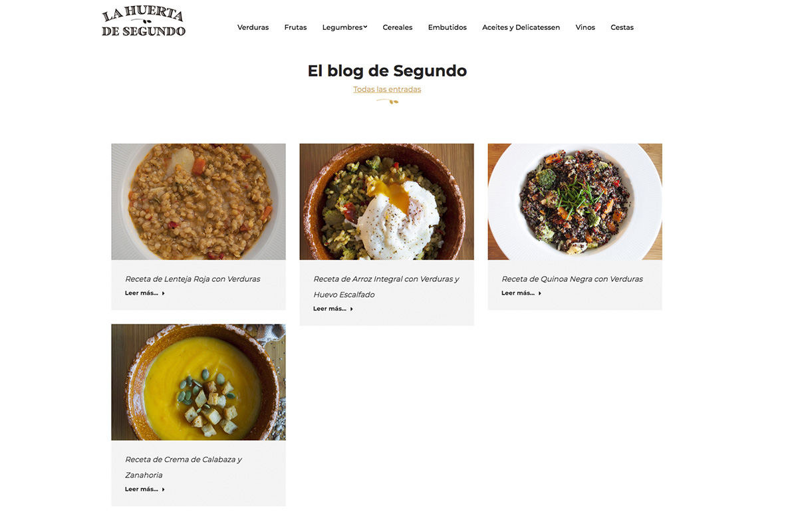Go to the Frutas category
798x532 pixels.
[x=295, y=27]
